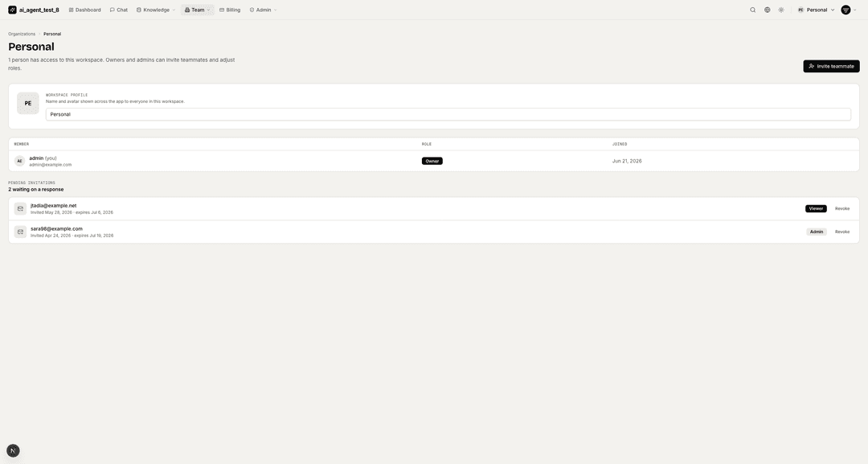Open the globe language icon
The image size is (868, 464).
coord(767,10)
